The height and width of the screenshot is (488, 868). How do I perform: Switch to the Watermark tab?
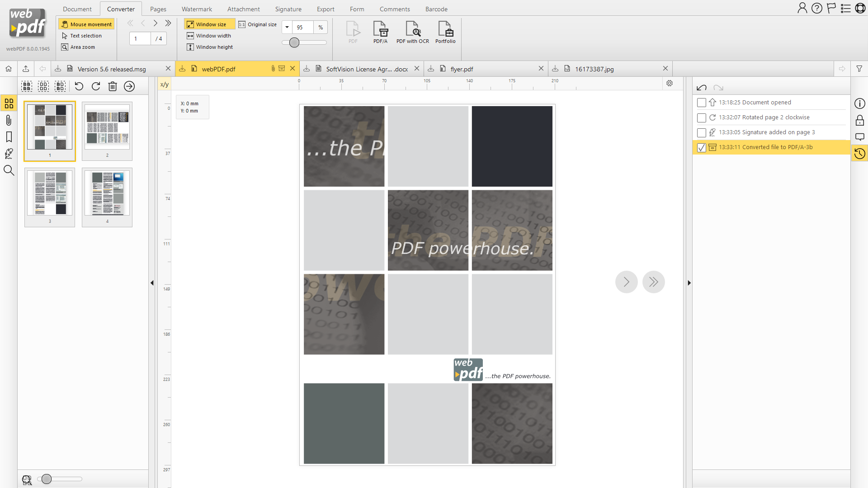click(x=197, y=9)
